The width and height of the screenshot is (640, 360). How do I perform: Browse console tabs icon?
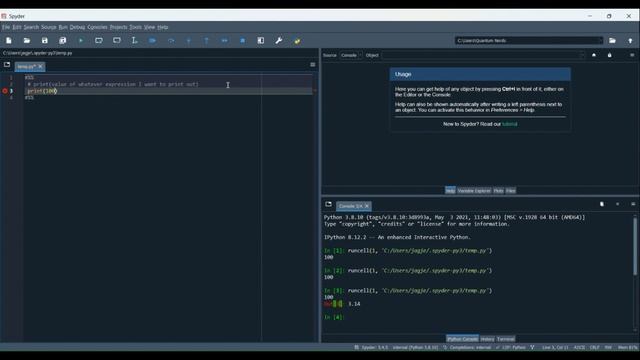click(329, 204)
